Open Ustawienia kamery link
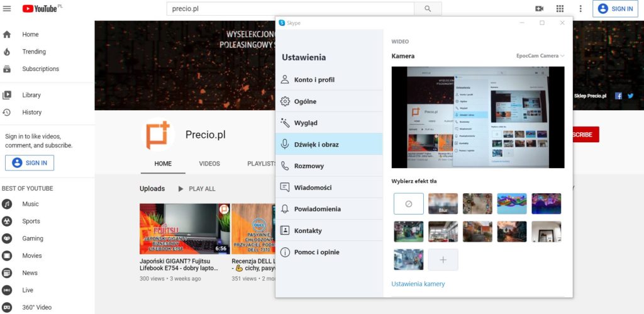 click(x=418, y=284)
